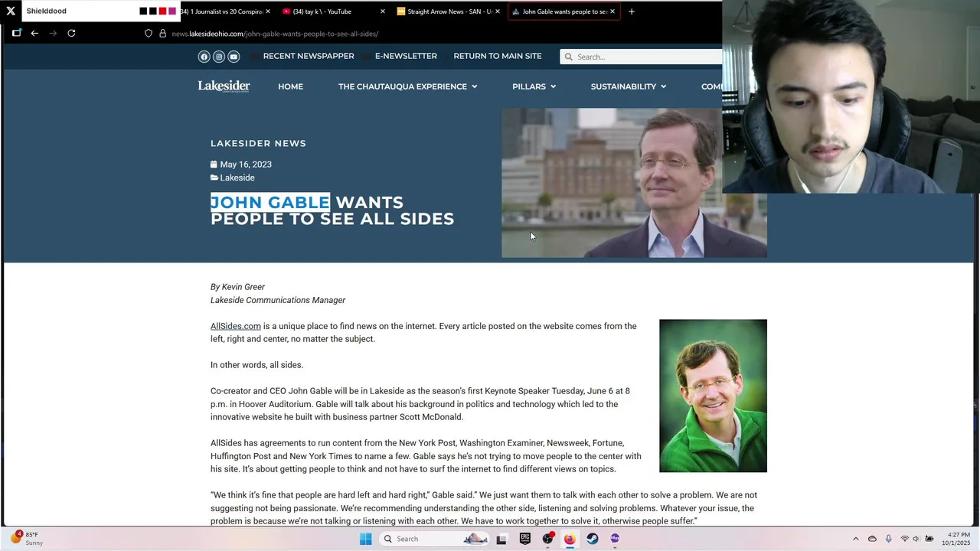The image size is (980, 551).
Task: Click the site search magnifier icon
Action: (x=568, y=57)
